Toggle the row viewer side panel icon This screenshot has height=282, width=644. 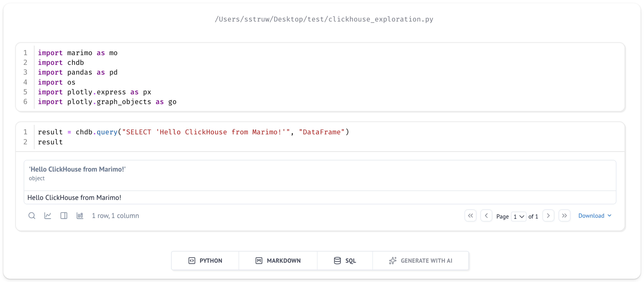(x=64, y=216)
